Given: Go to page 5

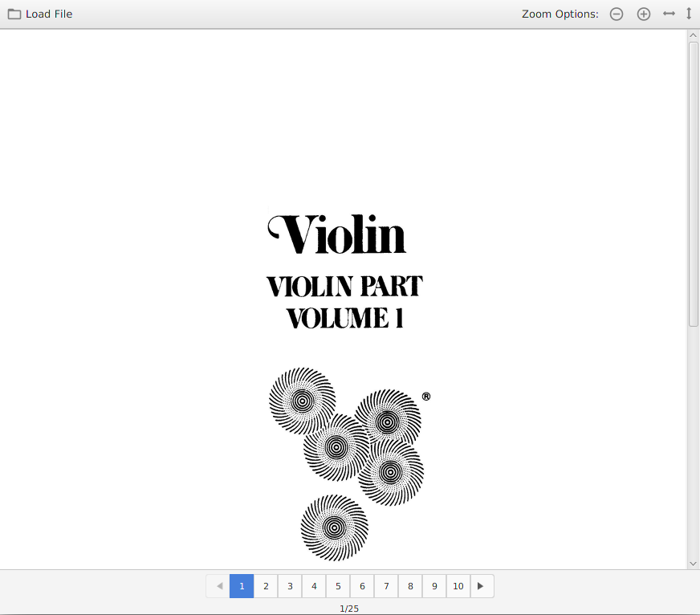Looking at the screenshot, I should 338,586.
